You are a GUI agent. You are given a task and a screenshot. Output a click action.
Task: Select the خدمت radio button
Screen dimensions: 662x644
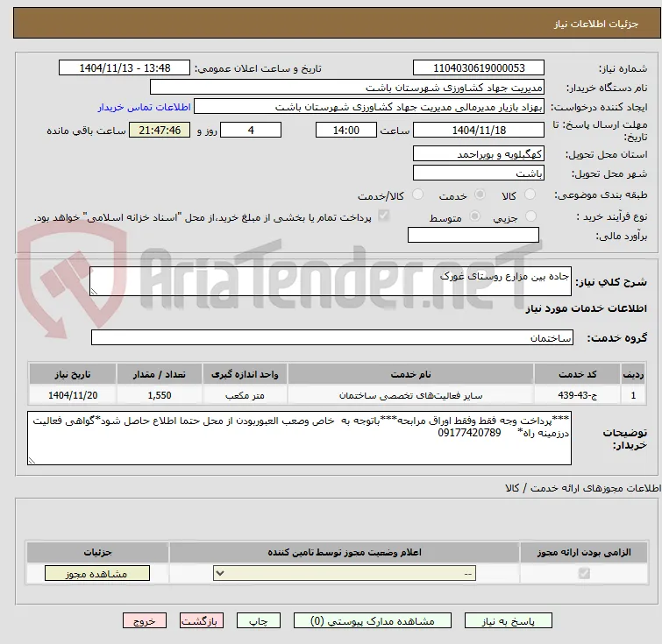click(x=480, y=195)
